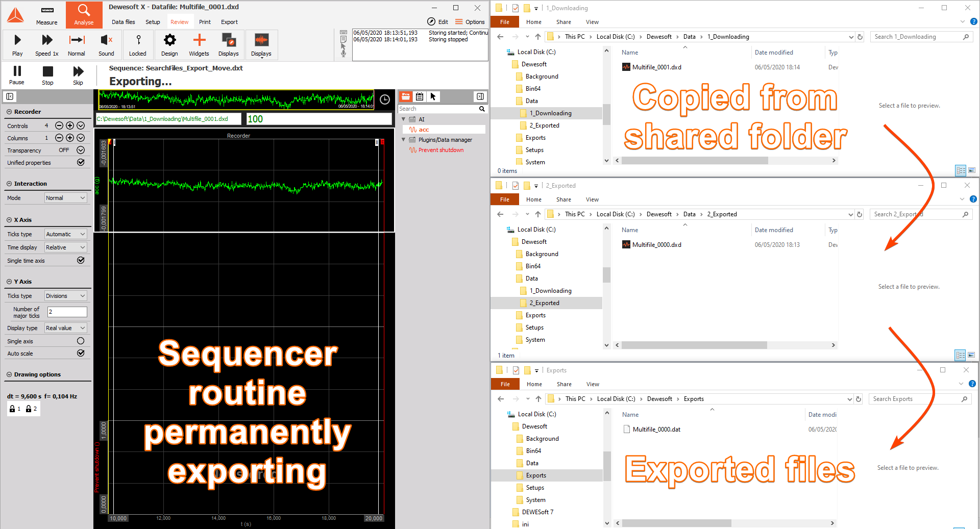The image size is (980, 529).
Task: Stop the running sequence
Action: (47, 74)
